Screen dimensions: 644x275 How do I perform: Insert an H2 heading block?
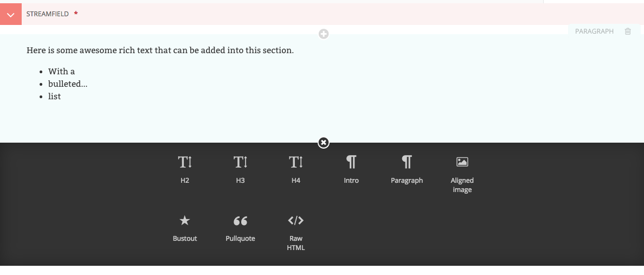point(185,169)
